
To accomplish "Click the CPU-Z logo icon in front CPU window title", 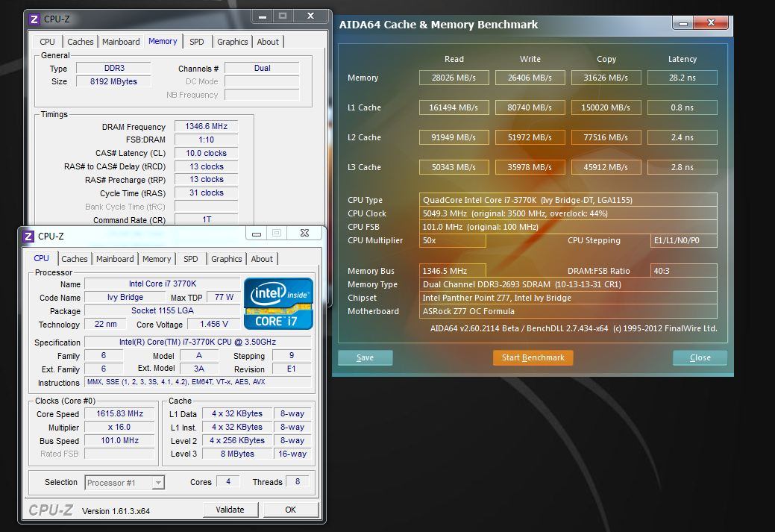I will (28, 237).
